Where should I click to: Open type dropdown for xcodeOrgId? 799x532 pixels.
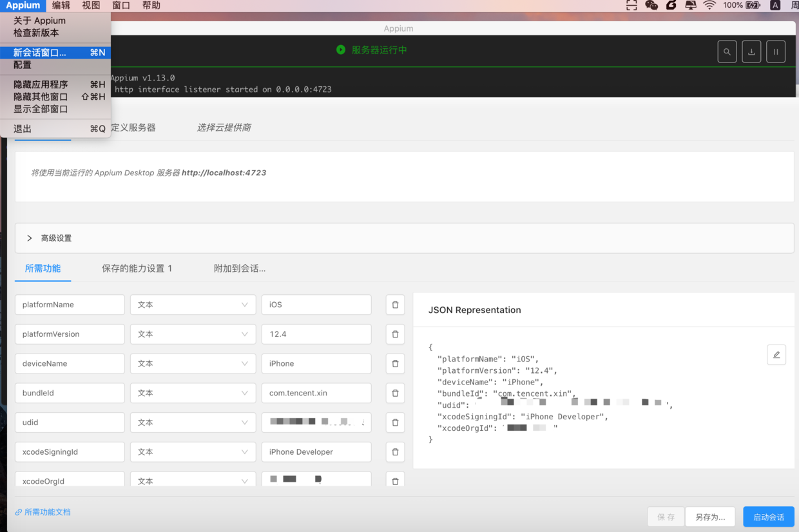coord(193,480)
